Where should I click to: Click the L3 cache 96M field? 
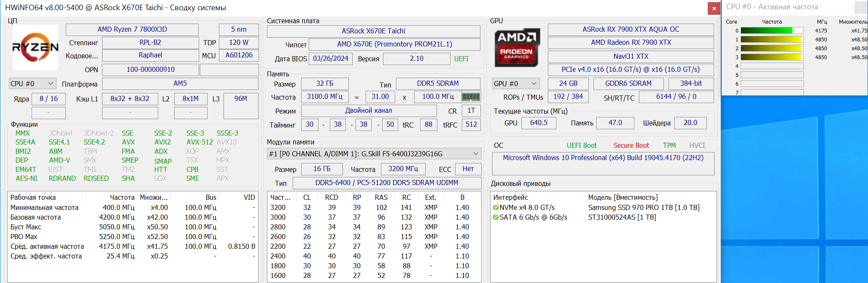[x=241, y=106]
